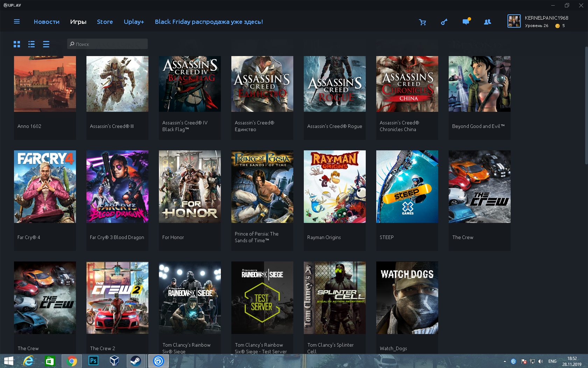588x368 pixels.
Task: Click in the Поиск search field
Action: coord(107,44)
